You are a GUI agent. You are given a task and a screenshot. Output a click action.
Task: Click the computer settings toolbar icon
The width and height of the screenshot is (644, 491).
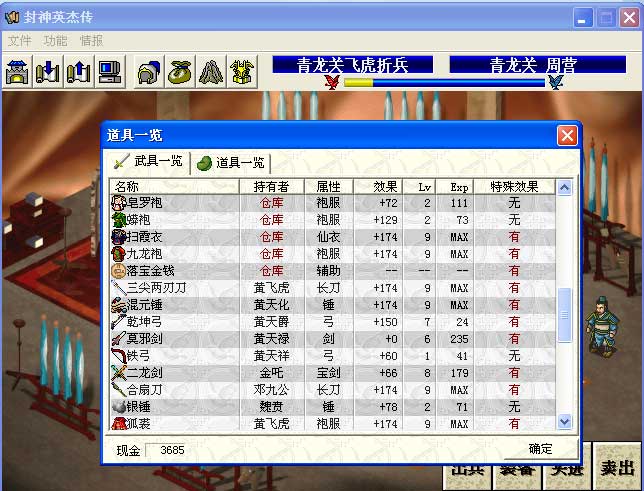110,72
